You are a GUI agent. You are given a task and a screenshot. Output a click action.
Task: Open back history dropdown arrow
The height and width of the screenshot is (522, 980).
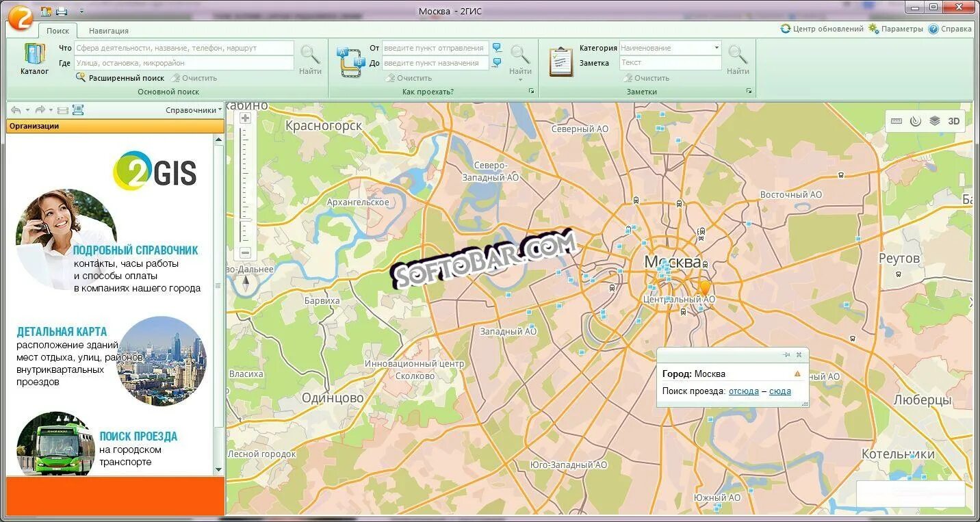[27, 110]
